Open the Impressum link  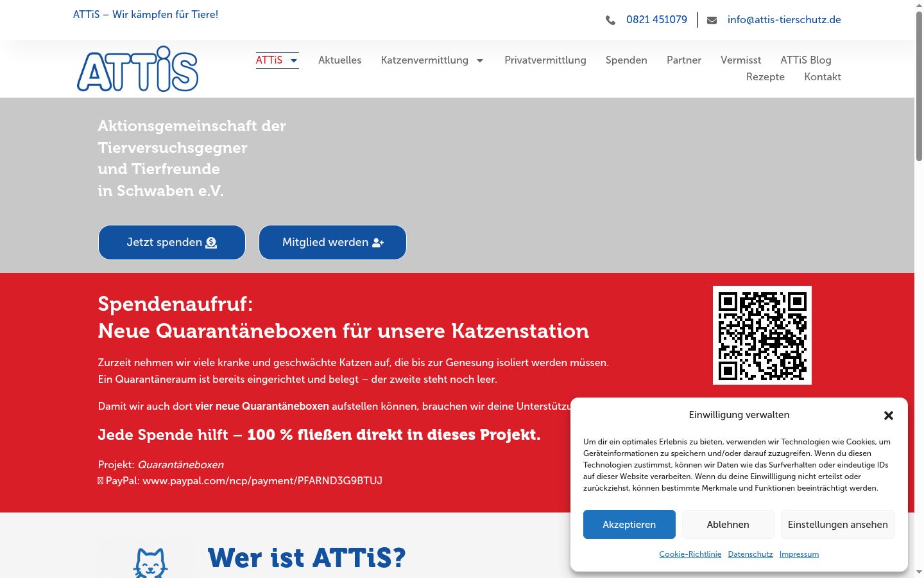pyautogui.click(x=799, y=554)
